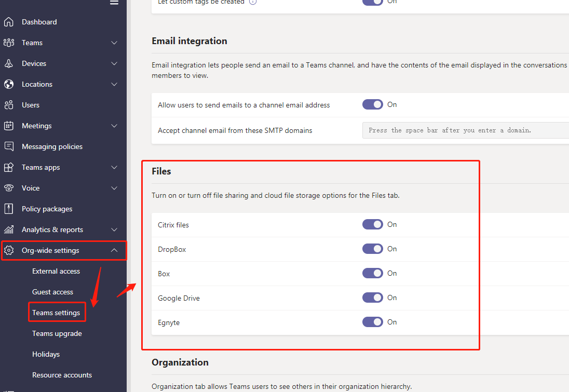569x392 pixels.
Task: Open the Users page
Action: pyautogui.click(x=31, y=105)
